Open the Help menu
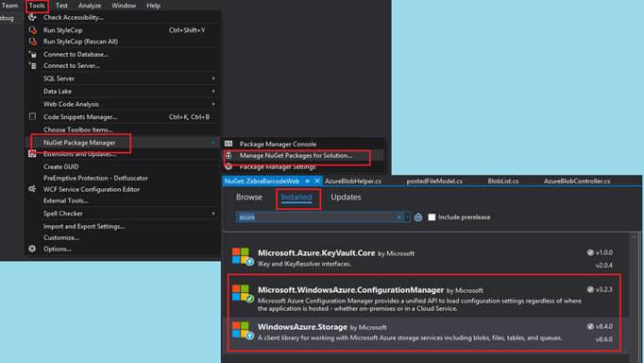This screenshot has width=644, height=363. click(x=153, y=6)
